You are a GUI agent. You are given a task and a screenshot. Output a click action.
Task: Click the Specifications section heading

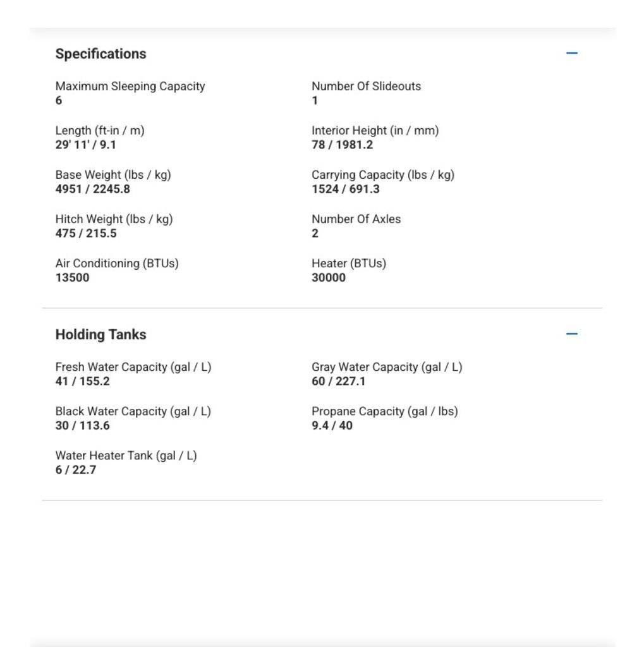100,54
